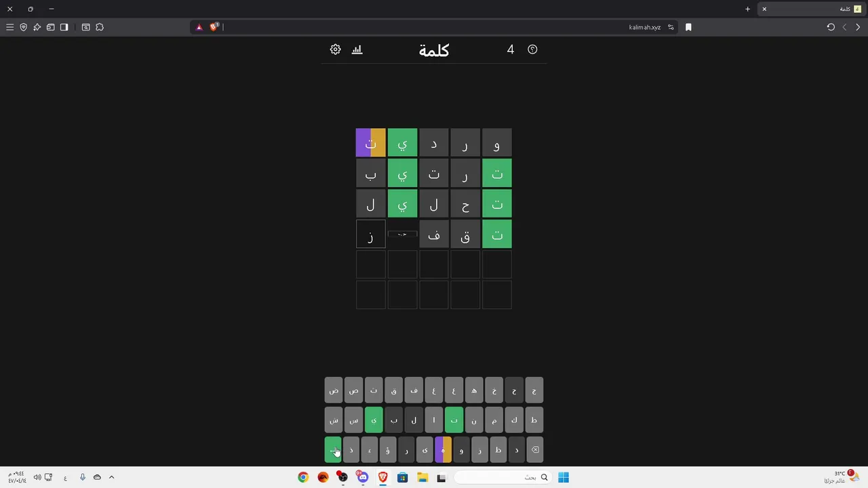The image size is (868, 488).
Task: Open Google Chrome from the taskbar
Action: 303,477
